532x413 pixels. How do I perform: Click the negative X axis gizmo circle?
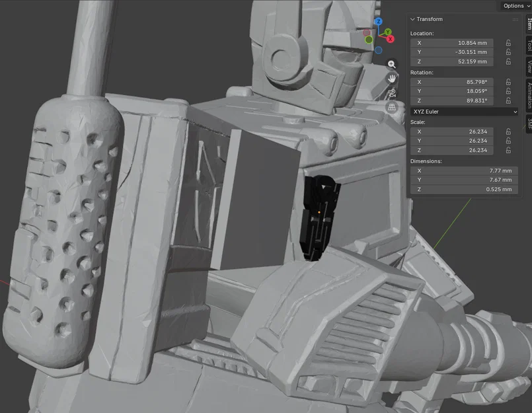pos(367,32)
